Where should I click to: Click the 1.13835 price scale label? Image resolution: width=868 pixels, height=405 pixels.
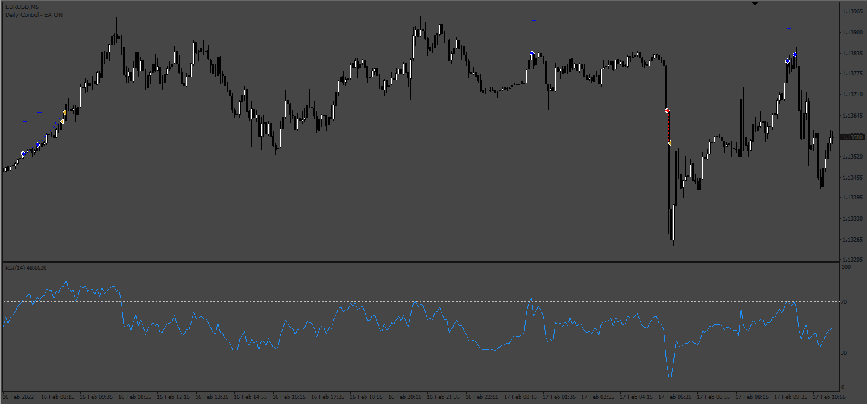coord(854,53)
